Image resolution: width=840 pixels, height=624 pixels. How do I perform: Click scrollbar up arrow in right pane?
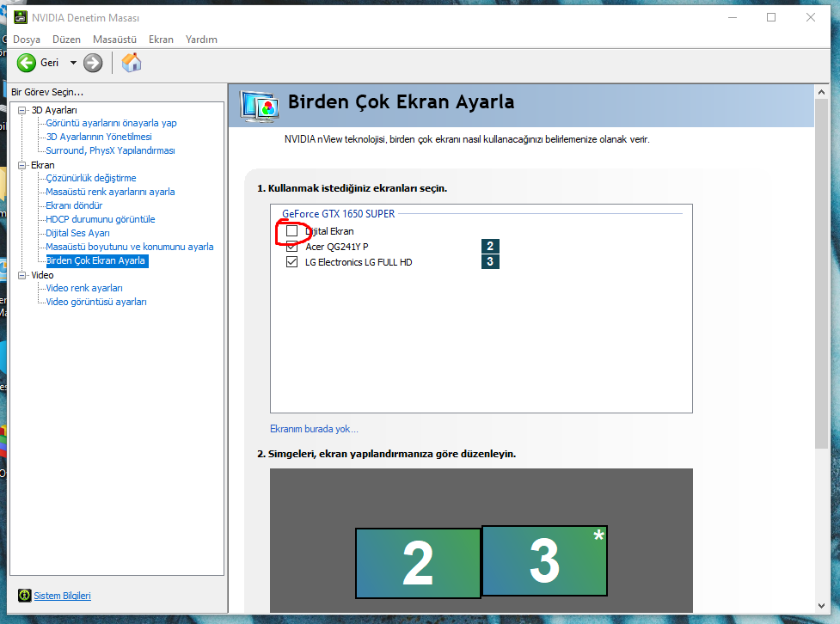tap(821, 92)
